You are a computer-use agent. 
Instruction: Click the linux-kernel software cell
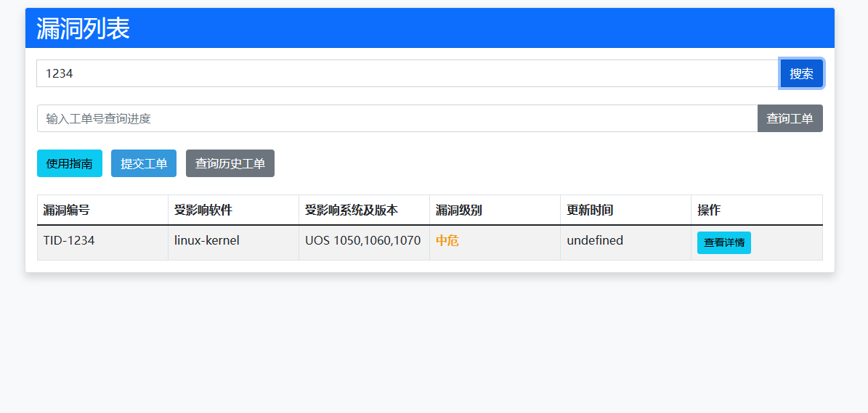coord(207,240)
